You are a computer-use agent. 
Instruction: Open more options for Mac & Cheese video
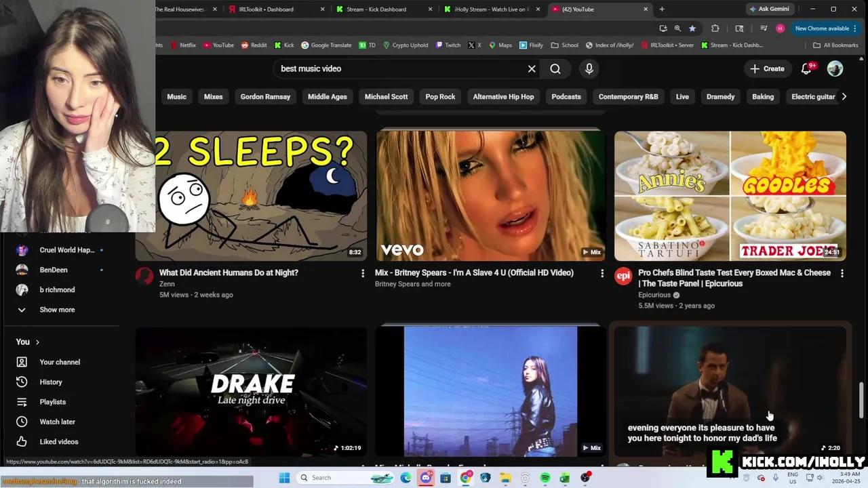click(x=842, y=273)
